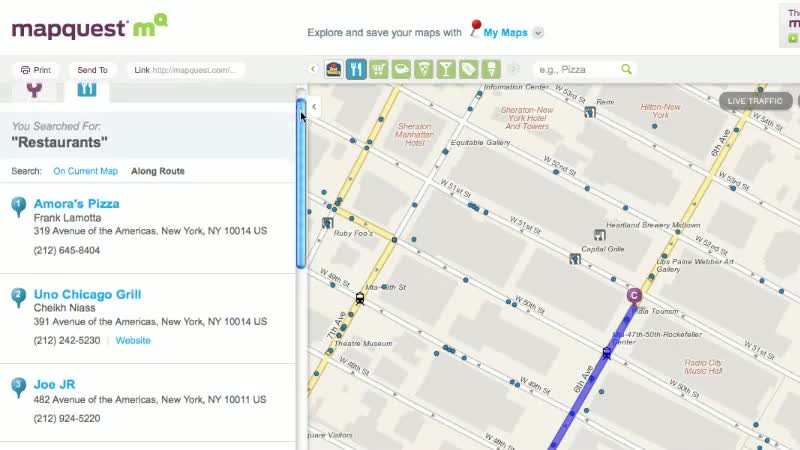Viewport: 800px width, 450px height.
Task: Click the Remi restaurant map icon
Action: pyautogui.click(x=590, y=112)
